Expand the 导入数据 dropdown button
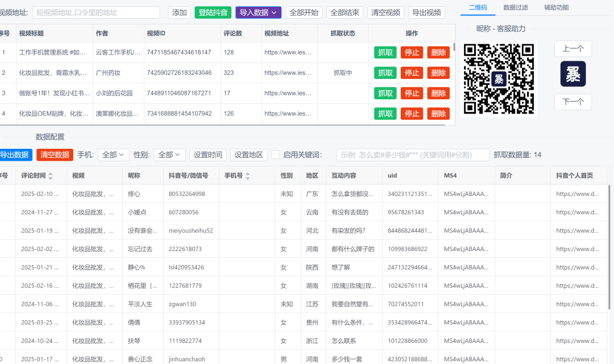Screen dimensions: 614x364 [x=259, y=12]
